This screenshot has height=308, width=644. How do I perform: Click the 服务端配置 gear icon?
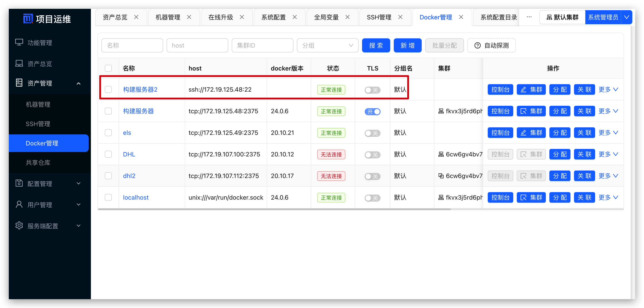19,225
